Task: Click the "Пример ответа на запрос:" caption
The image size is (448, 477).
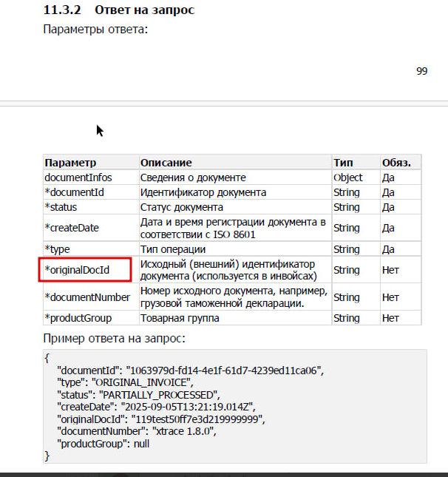Action: coord(114,339)
